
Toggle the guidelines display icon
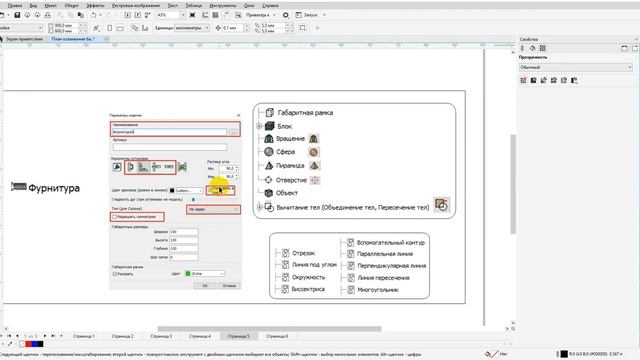225,15
